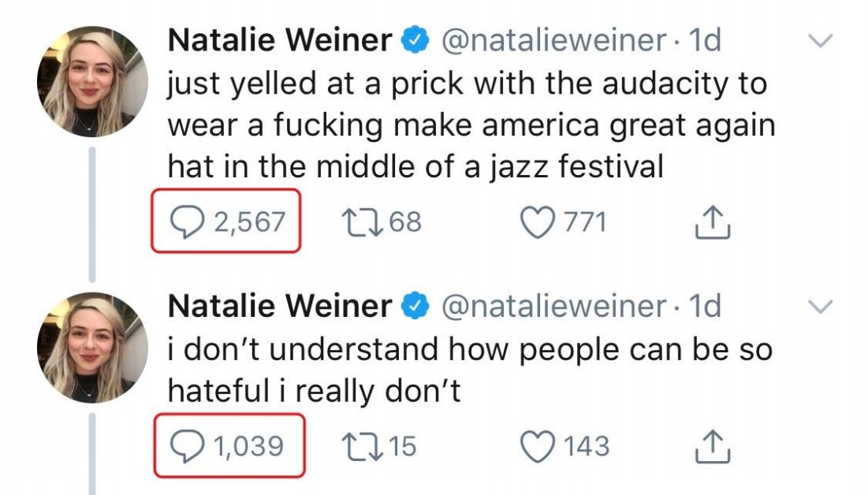Click the verified badge on first tweet
The image size is (868, 495).
[x=416, y=41]
